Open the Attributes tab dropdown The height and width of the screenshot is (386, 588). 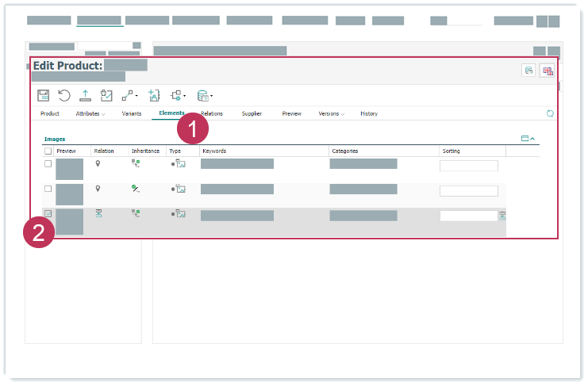click(x=90, y=114)
